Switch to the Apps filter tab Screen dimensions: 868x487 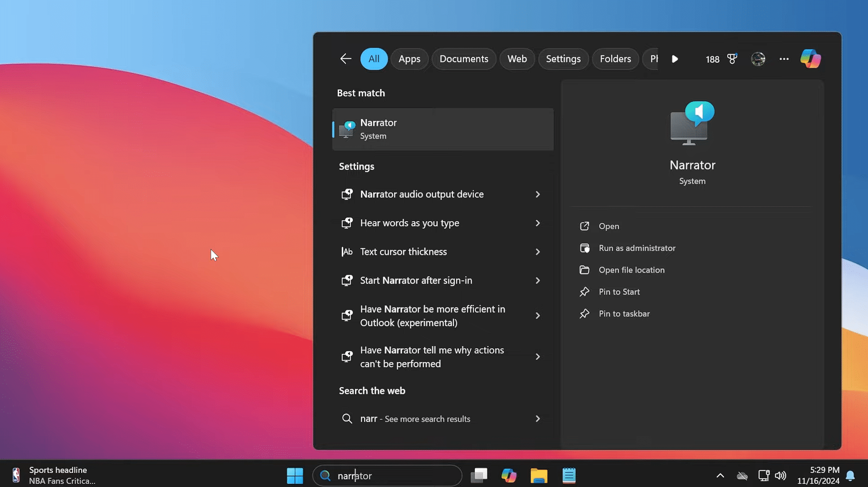coord(409,59)
